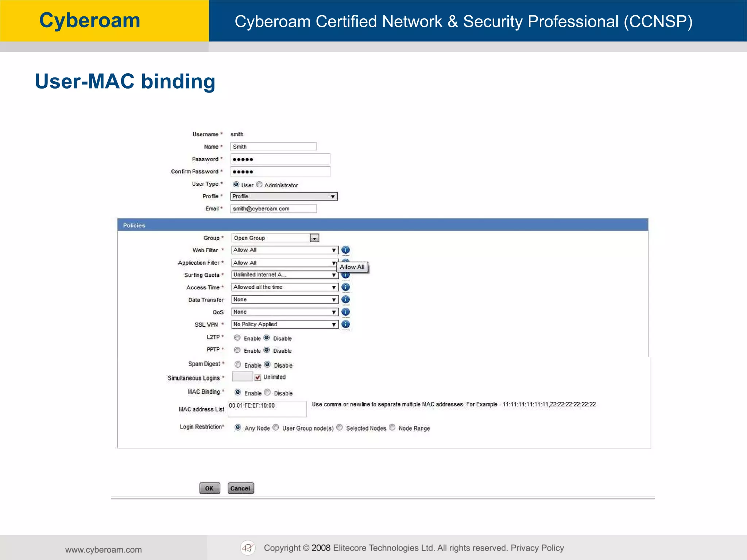Click the Web Filter info icon
The width and height of the screenshot is (747, 560).
[345, 250]
